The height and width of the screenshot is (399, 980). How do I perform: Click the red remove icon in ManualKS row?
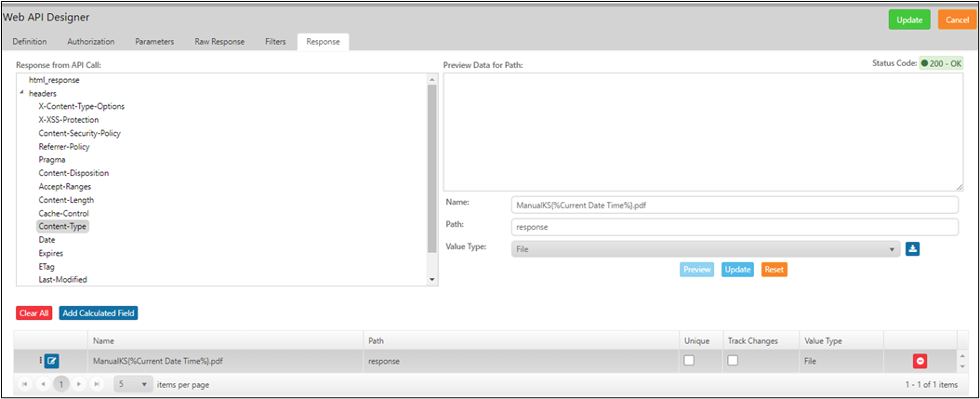pyautogui.click(x=920, y=361)
